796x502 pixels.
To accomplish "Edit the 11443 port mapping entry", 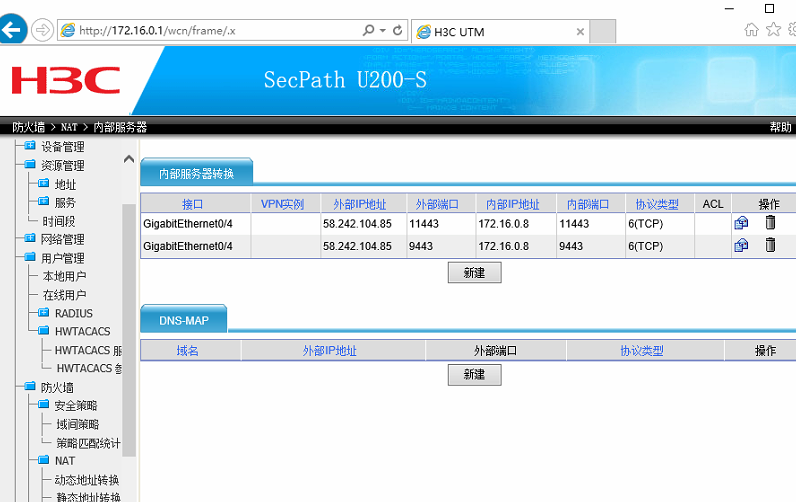I will [741, 223].
